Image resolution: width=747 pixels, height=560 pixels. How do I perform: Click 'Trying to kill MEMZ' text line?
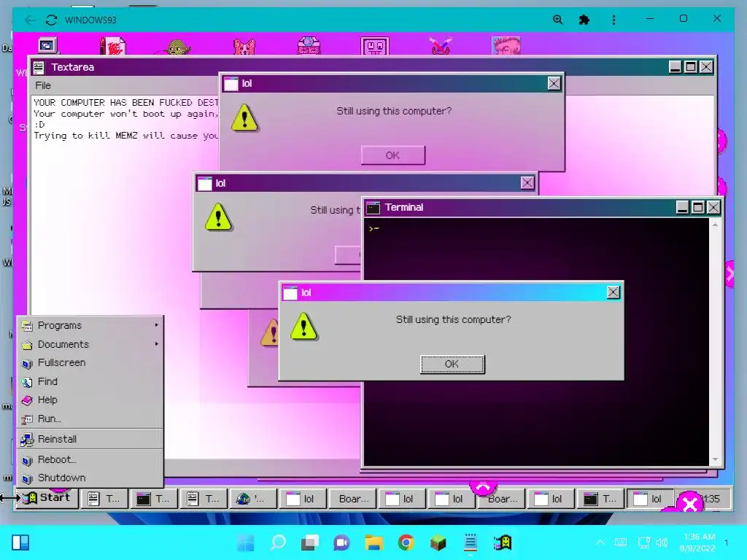tap(125, 136)
